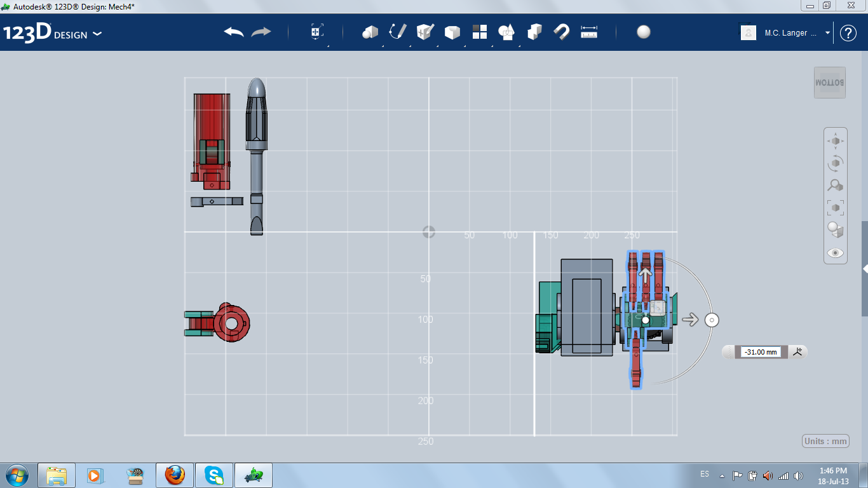
Task: Click the -31.00 mm value field
Action: [x=761, y=352]
